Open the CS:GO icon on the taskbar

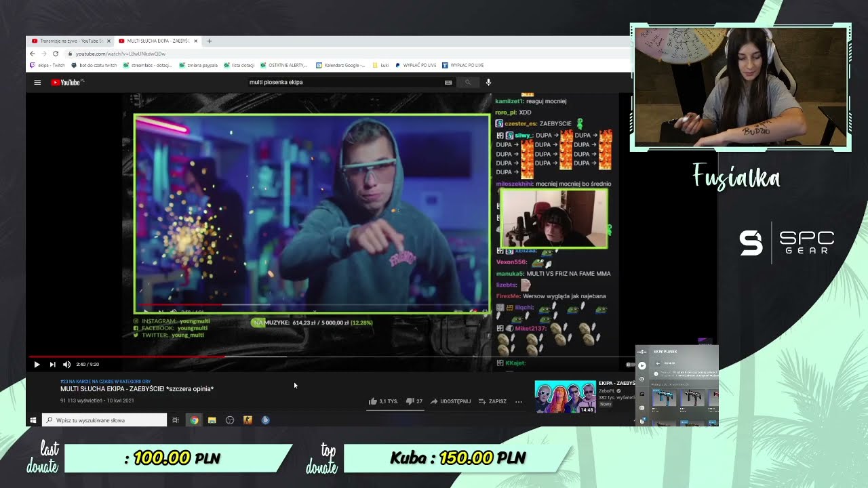[x=248, y=420]
